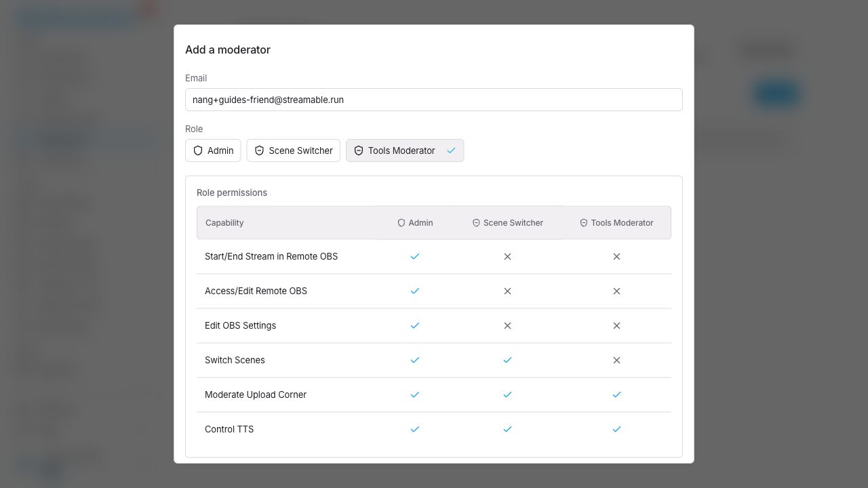Click the Tools Moderator checkmark for Control TTS
Viewport: 868px width, 488px height.
point(616,430)
